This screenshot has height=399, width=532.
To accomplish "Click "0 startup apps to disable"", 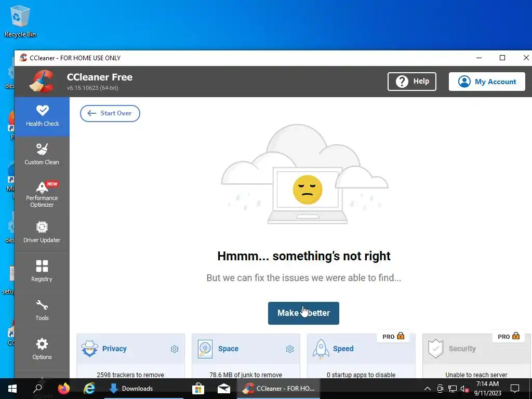I will click(x=361, y=375).
